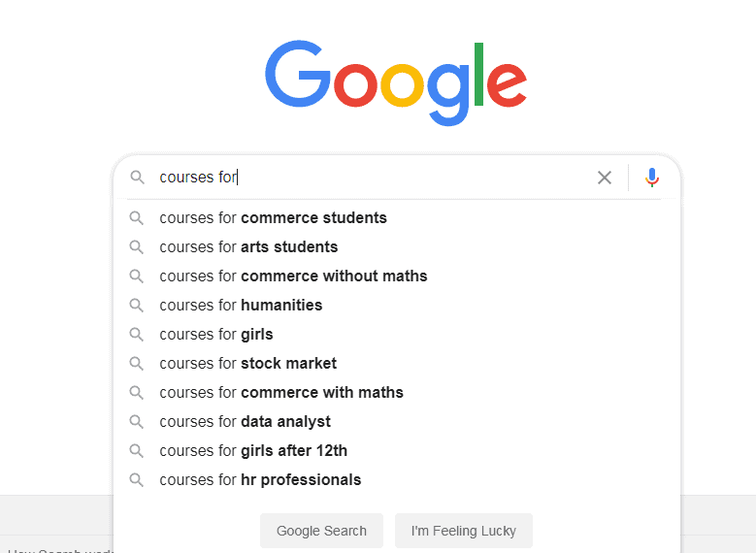This screenshot has width=756, height=553.
Task: Click magnifier icon beside "hr professionals" suggestion
Action: pos(137,480)
